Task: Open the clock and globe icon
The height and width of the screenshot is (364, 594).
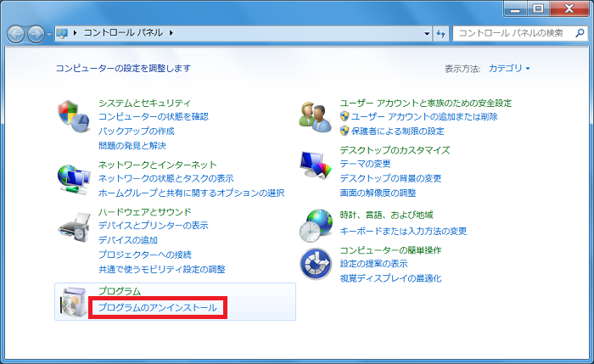Action: point(316,226)
